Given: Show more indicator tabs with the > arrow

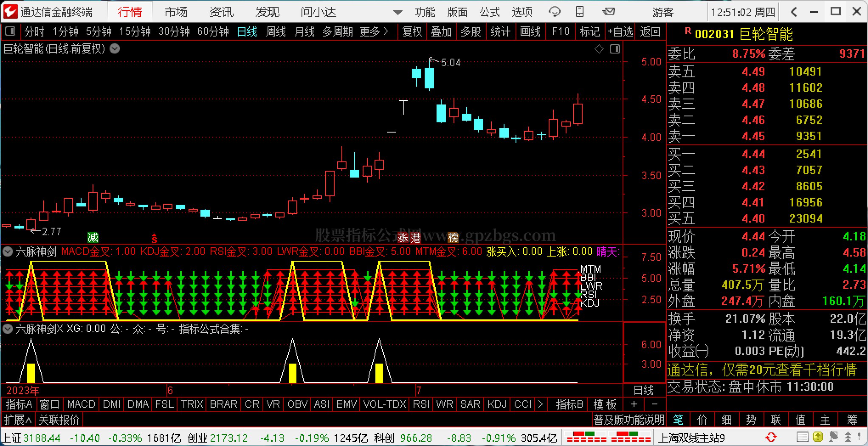Looking at the screenshot, I should 541,404.
